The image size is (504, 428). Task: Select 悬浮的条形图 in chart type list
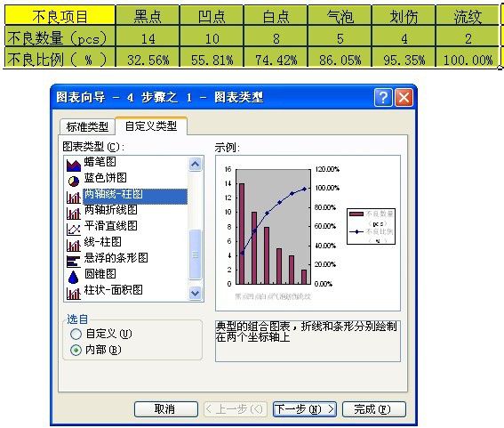[x=116, y=258]
